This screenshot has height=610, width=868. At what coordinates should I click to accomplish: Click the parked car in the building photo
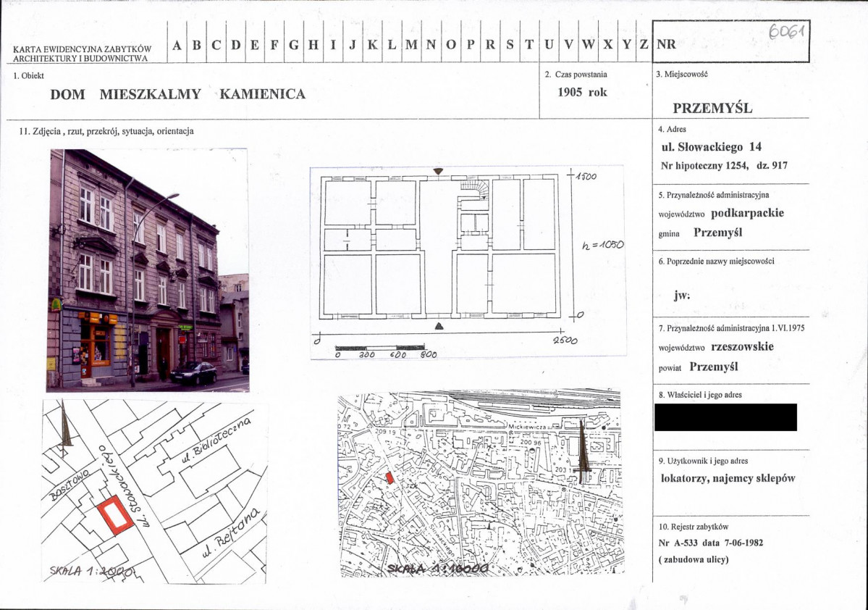pyautogui.click(x=193, y=373)
